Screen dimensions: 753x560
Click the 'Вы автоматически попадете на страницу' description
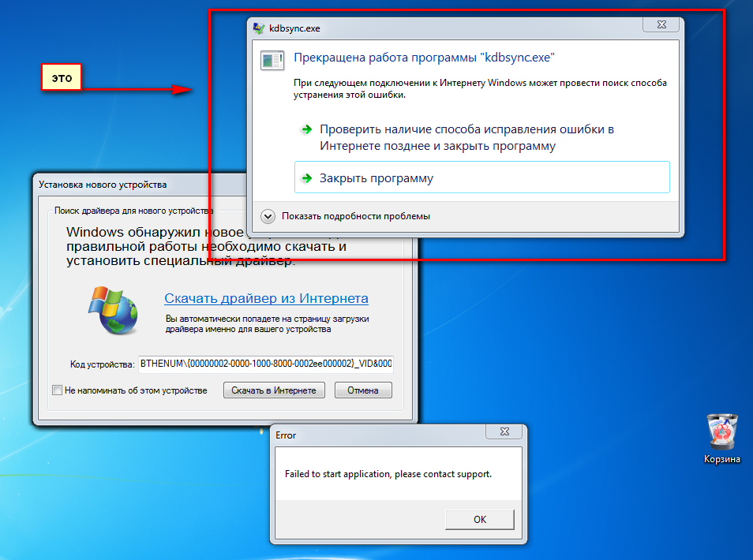click(x=267, y=324)
